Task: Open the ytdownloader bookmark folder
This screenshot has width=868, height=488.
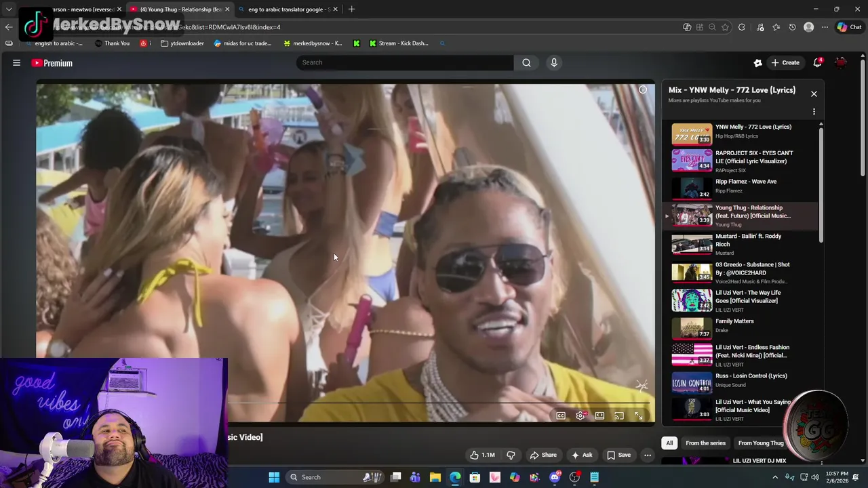Action: (182, 43)
